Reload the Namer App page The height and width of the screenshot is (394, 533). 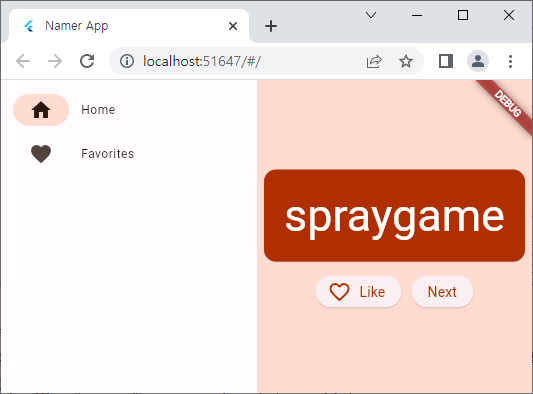(87, 62)
